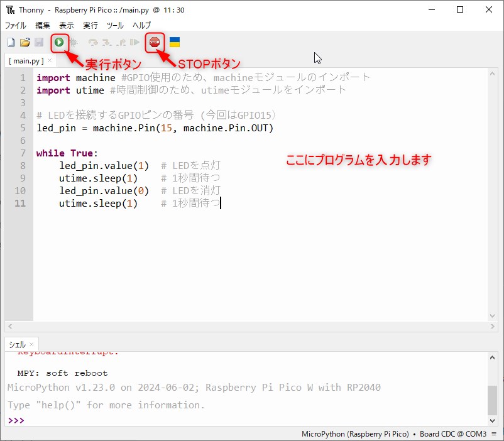Image resolution: width=504 pixels, height=441 pixels.
Task: Click the Ukraine flag support icon
Action: 175,42
